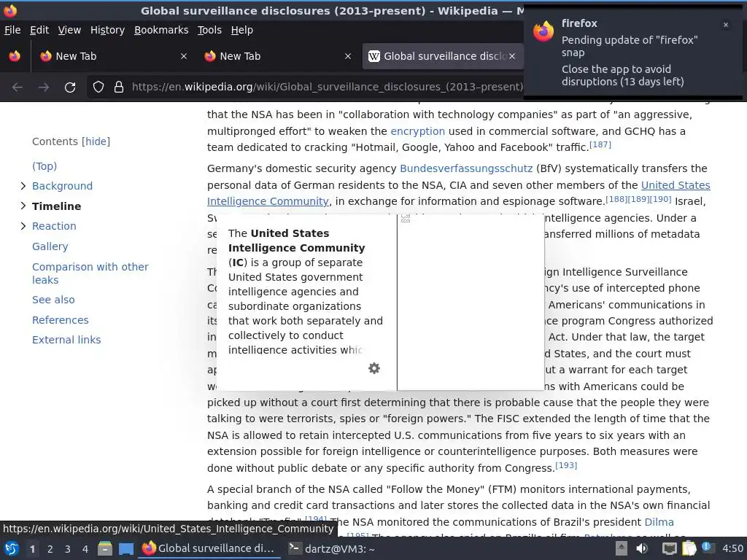Go to External links section
Image resolution: width=747 pixels, height=560 pixels.
tap(66, 340)
